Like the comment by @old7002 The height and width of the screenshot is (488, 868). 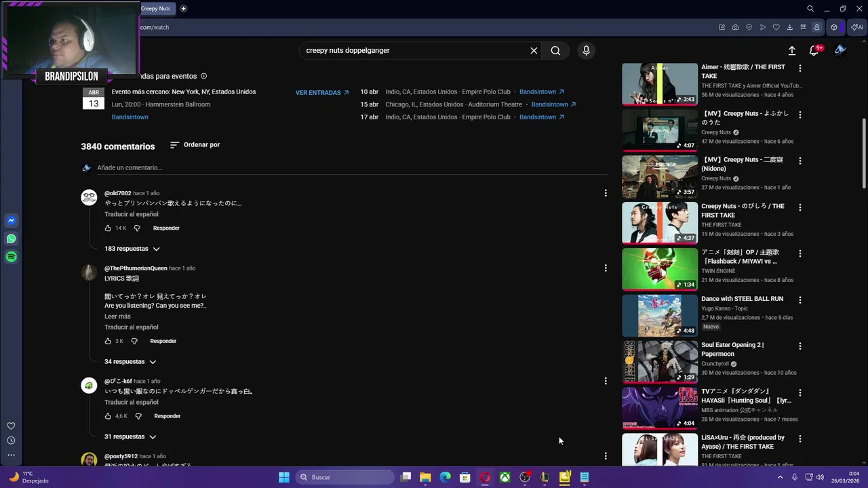[108, 228]
